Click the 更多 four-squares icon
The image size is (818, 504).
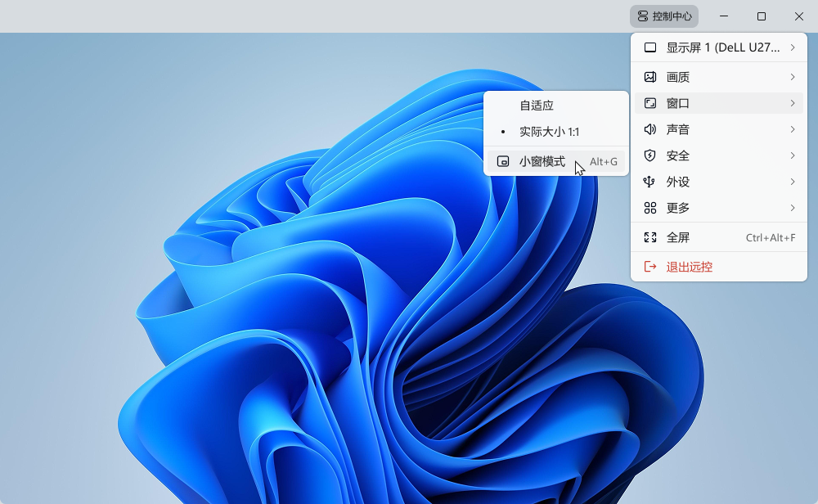[650, 208]
